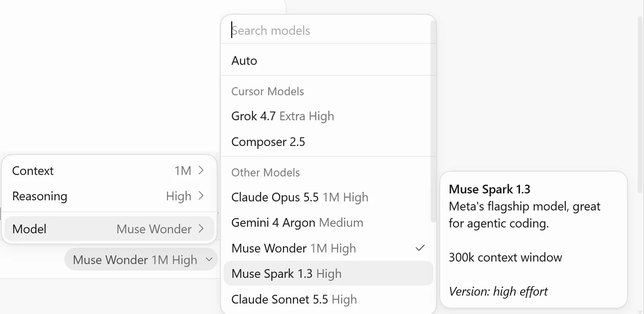Open the Context submenu row
Image resolution: width=644 pixels, height=314 pixels.
point(109,171)
